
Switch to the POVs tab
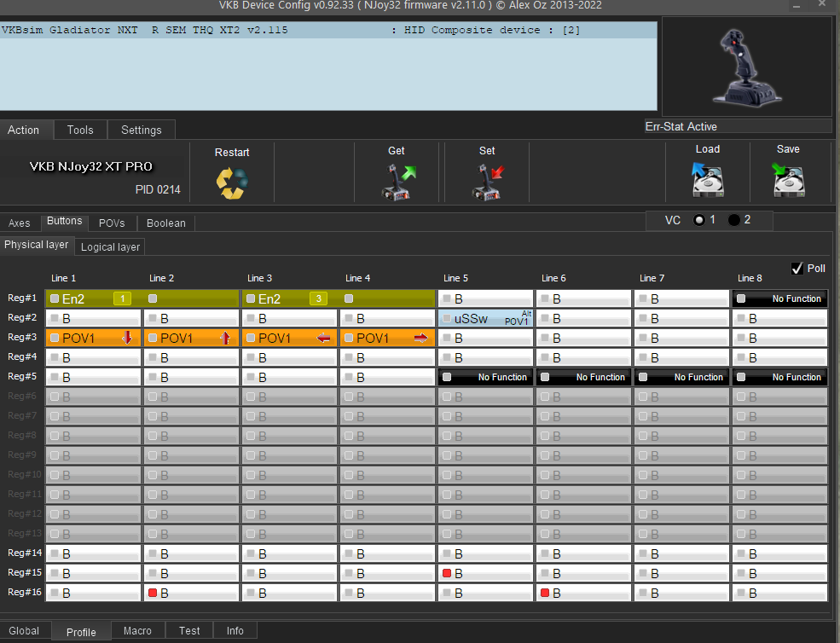click(x=112, y=223)
